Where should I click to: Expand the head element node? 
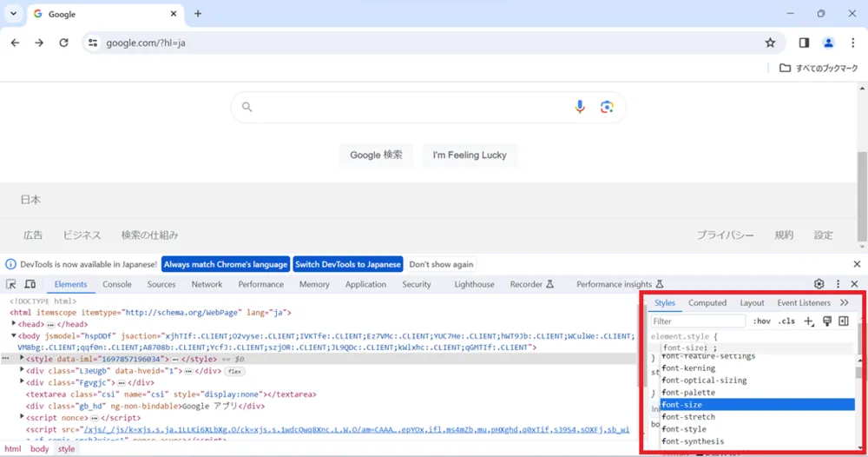(14, 323)
